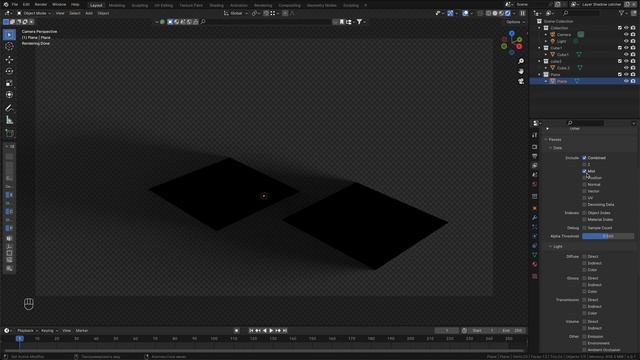Open the Material properties tab
640x360 pixels.
click(535, 264)
